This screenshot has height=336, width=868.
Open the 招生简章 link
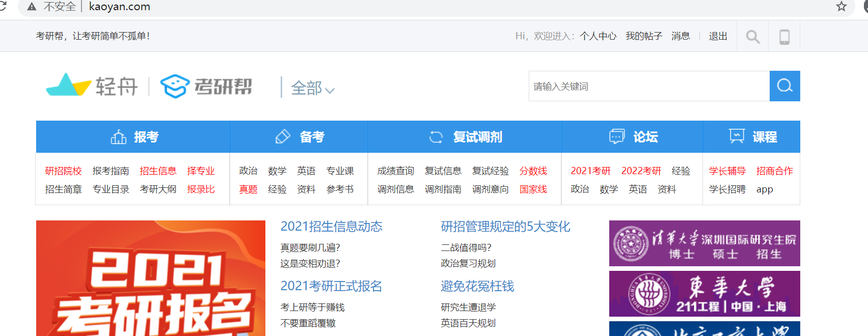pyautogui.click(x=63, y=189)
